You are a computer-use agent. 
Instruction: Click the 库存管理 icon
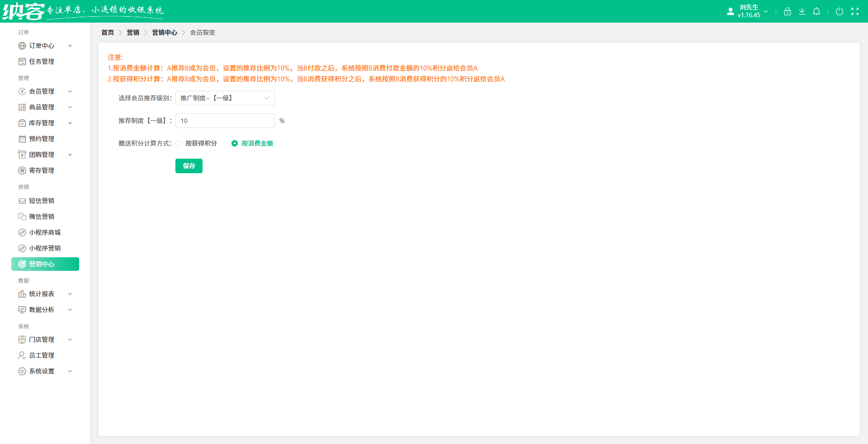(x=22, y=123)
